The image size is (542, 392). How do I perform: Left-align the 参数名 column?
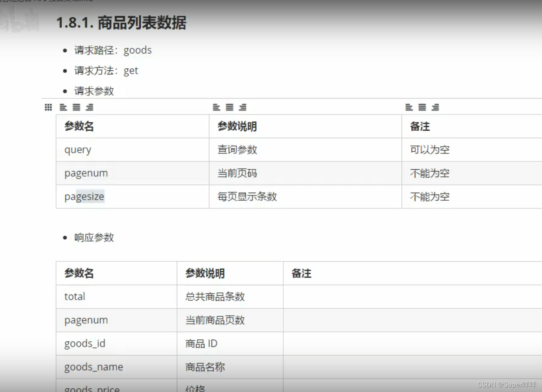click(63, 107)
